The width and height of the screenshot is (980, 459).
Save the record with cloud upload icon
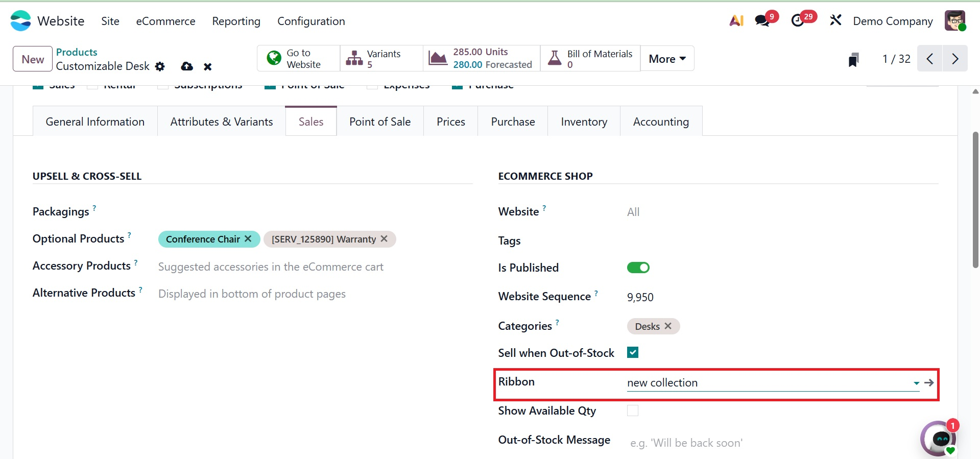[187, 66]
